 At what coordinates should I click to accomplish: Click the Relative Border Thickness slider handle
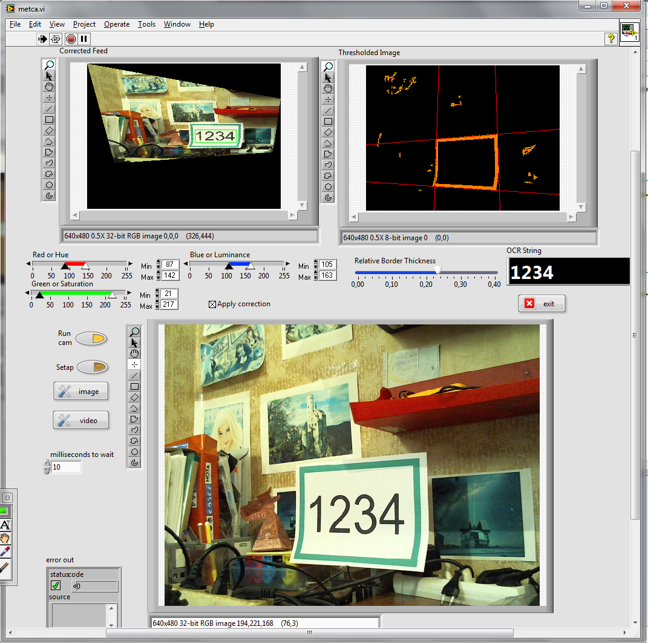tap(437, 272)
